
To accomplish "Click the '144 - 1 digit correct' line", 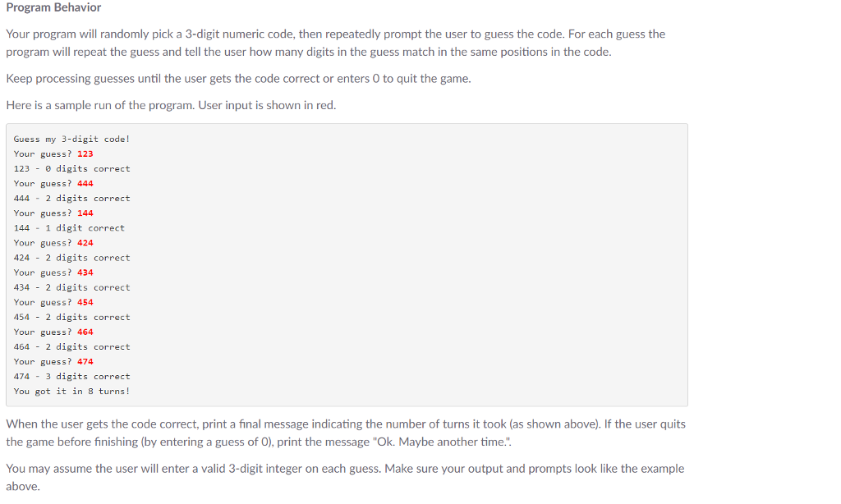I will point(69,228).
